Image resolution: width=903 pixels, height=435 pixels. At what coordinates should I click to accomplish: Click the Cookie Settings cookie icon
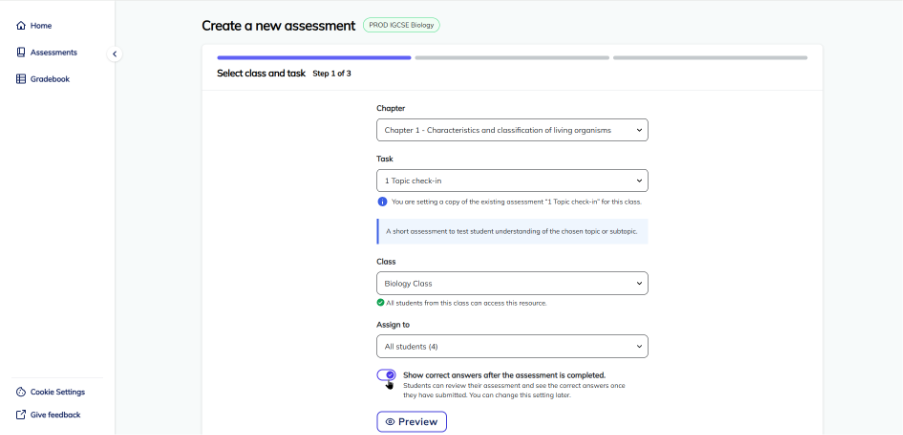coord(21,392)
